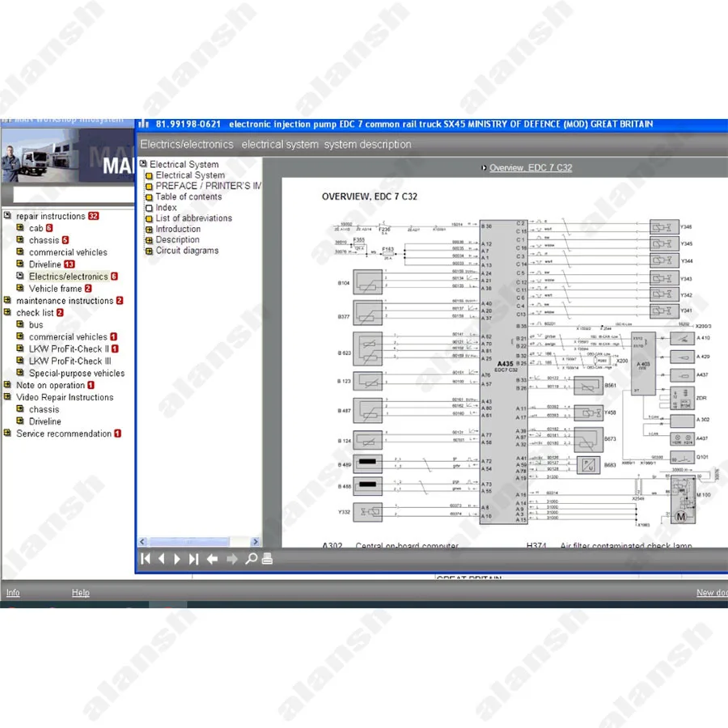Image resolution: width=728 pixels, height=728 pixels.
Task: Click the document title bar icon beside 81.99198-0621
Action: point(144,124)
